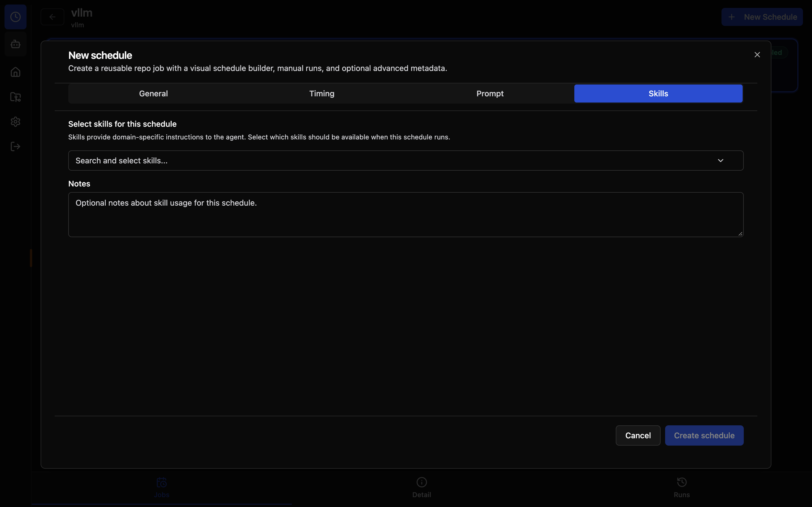Open the folder repositories sidebar icon
Image resolution: width=812 pixels, height=507 pixels.
click(16, 97)
